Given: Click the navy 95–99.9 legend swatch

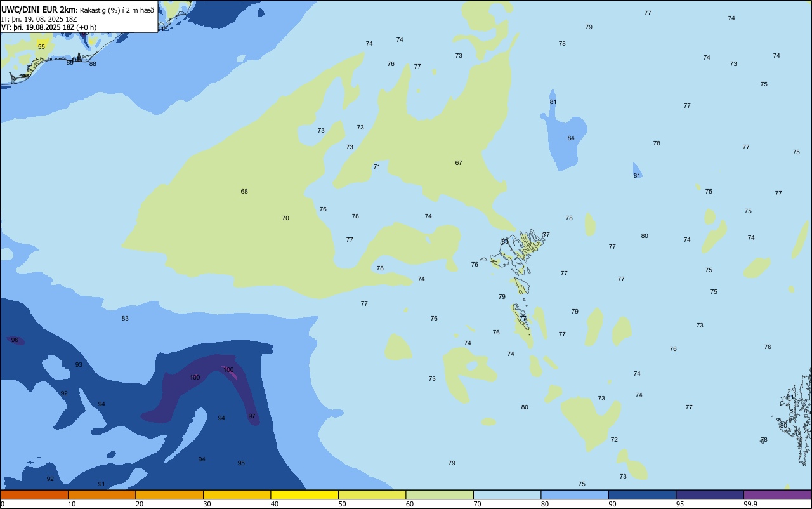Looking at the screenshot, I should [710, 494].
